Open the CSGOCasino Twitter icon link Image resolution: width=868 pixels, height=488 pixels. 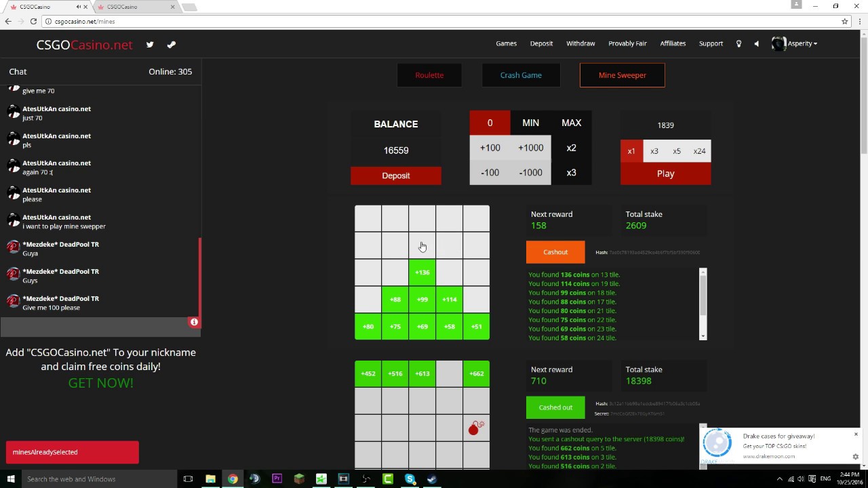pos(150,45)
